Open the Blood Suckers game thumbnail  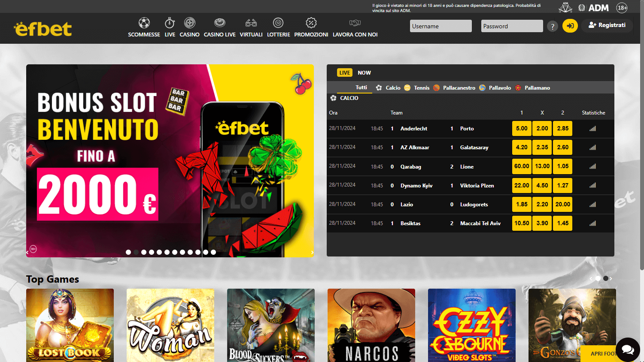pyautogui.click(x=271, y=325)
